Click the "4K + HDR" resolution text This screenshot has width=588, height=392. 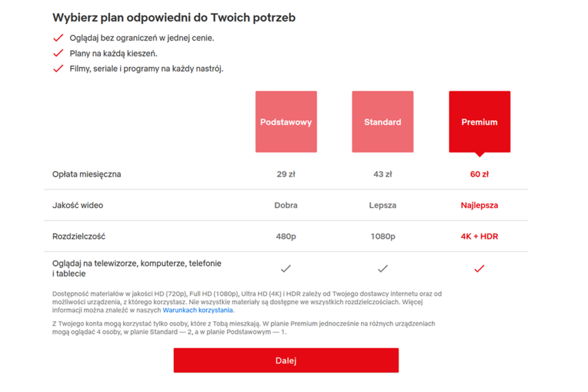479,236
